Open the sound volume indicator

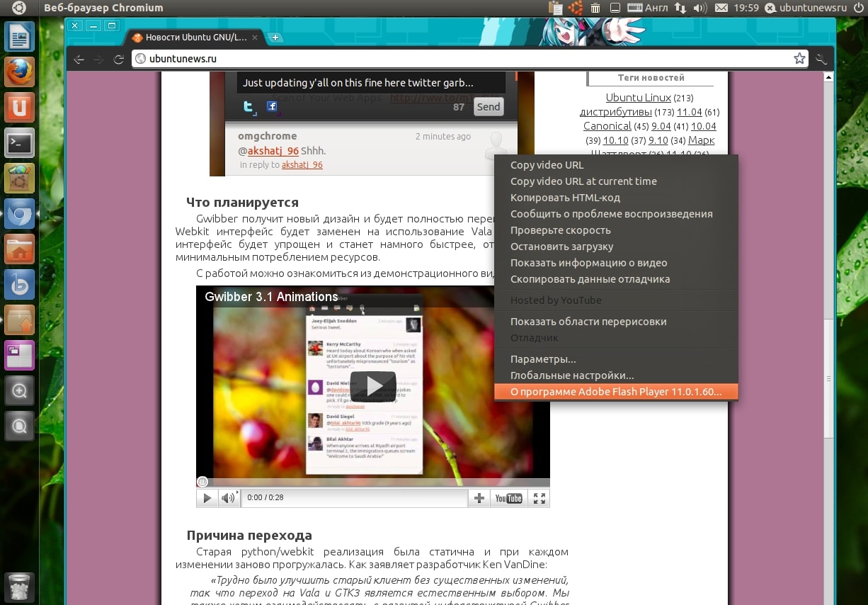(x=700, y=8)
